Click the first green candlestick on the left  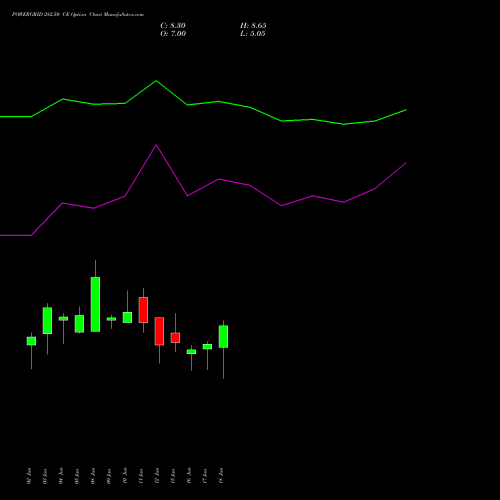(31, 341)
